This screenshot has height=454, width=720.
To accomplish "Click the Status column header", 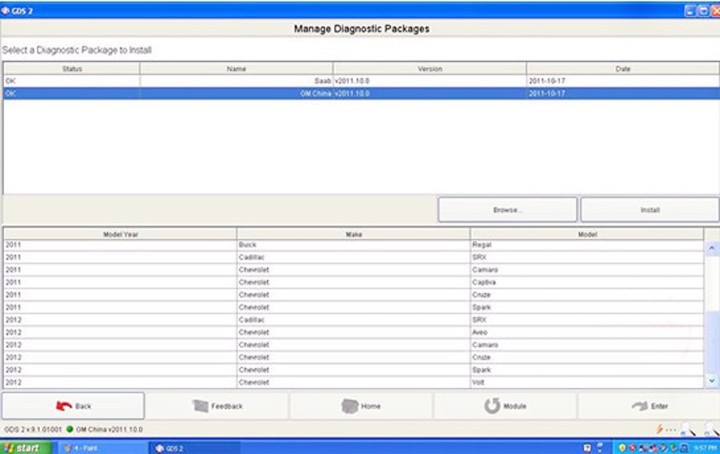I will [x=72, y=69].
